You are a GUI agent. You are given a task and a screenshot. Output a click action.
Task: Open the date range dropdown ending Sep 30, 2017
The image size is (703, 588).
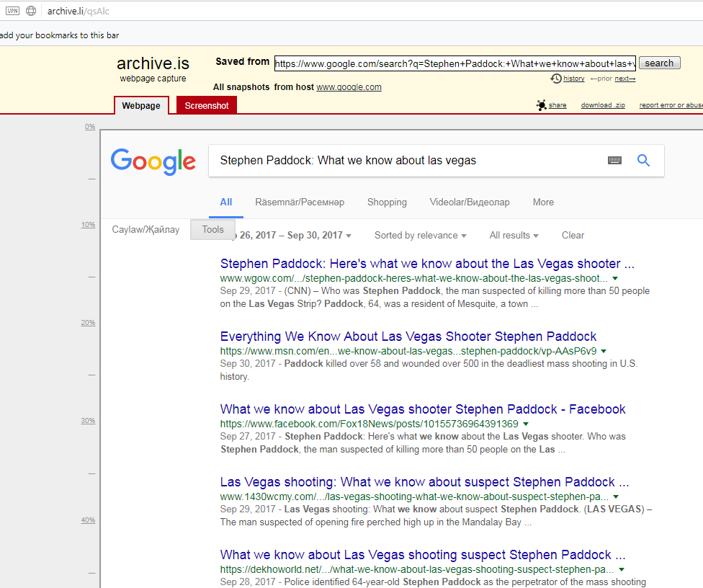click(x=292, y=236)
